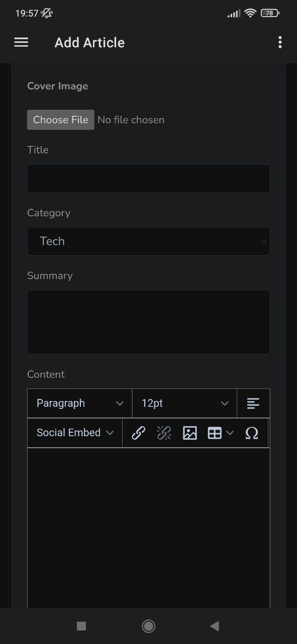This screenshot has height=644, width=297.
Task: Expand the table options chevron
Action: (x=230, y=433)
